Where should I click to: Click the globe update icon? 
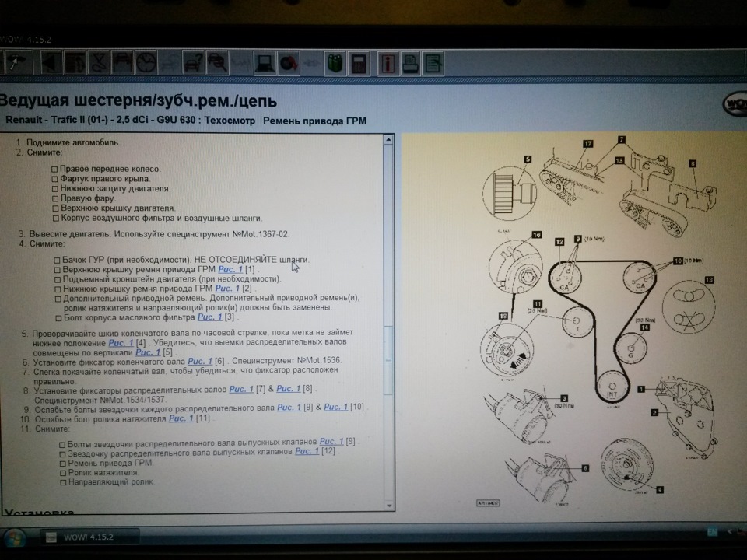[288, 62]
